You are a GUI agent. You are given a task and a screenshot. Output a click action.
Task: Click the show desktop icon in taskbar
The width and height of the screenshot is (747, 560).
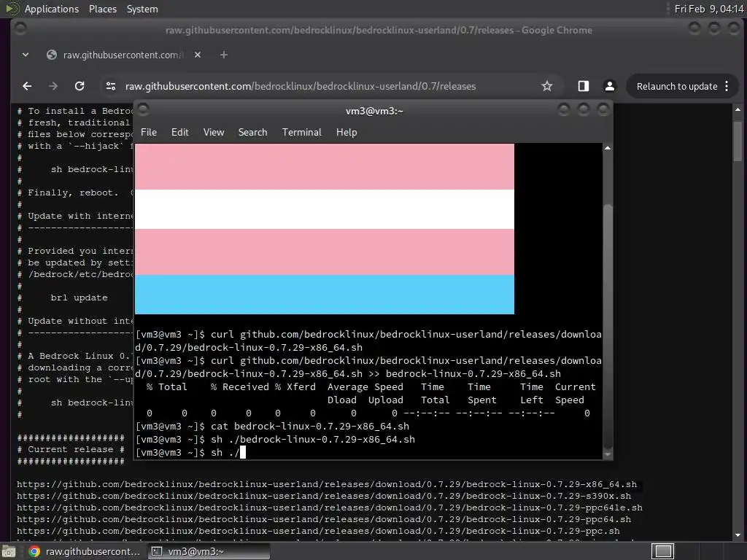(9, 551)
